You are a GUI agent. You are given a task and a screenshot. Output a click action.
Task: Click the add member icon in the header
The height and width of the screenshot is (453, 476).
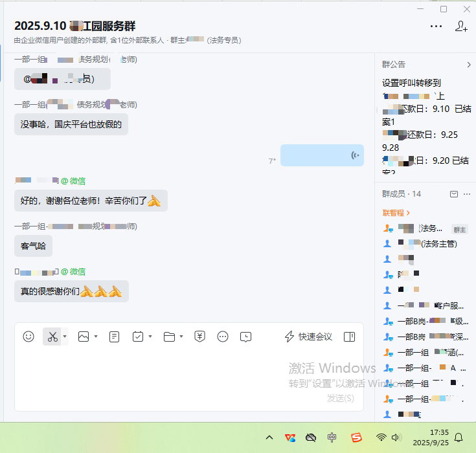coord(461,27)
